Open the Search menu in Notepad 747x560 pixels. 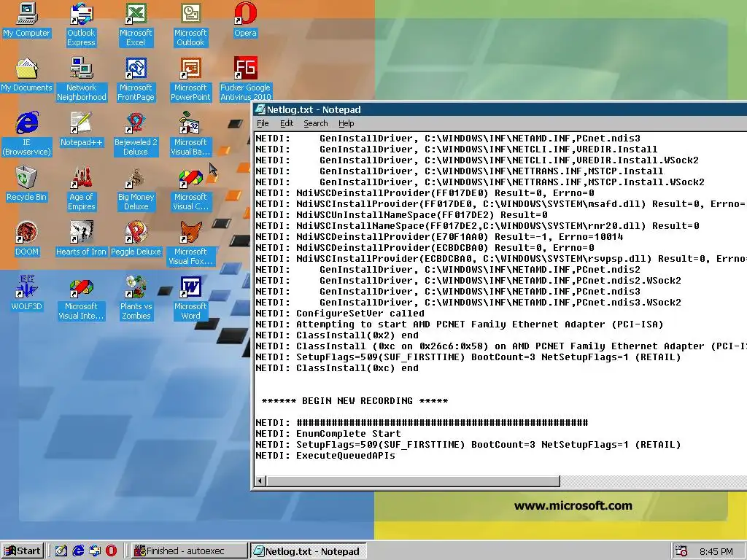[x=316, y=123]
